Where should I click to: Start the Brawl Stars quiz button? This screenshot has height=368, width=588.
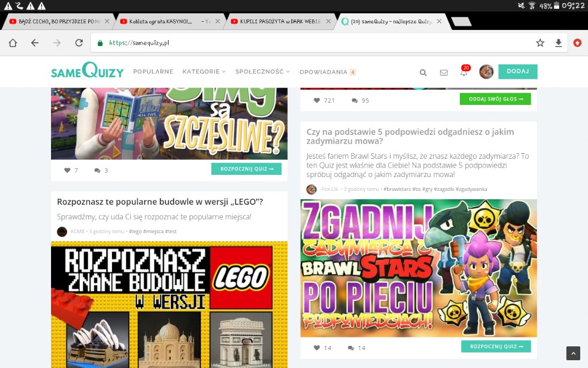pyautogui.click(x=496, y=346)
